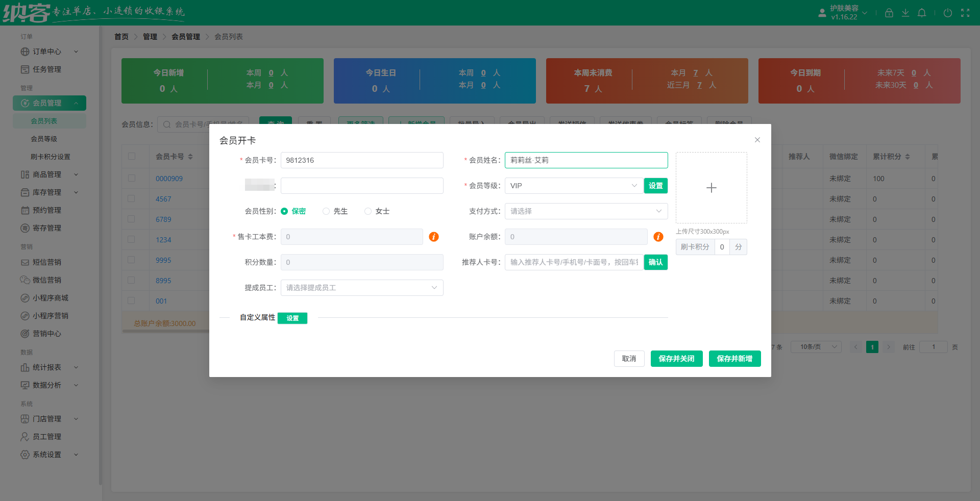The image size is (980, 501).
Task: Open the 提成员工 selection dropdown
Action: 361,287
